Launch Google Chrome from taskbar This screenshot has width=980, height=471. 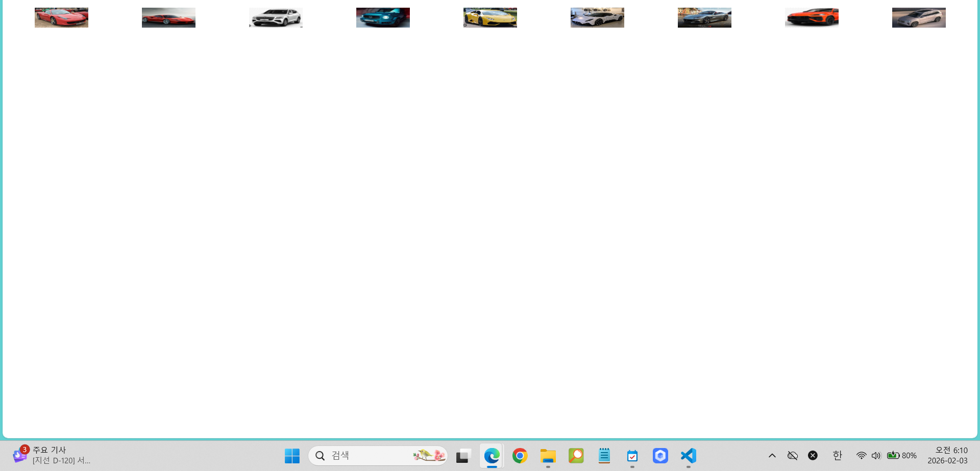[x=520, y=456]
